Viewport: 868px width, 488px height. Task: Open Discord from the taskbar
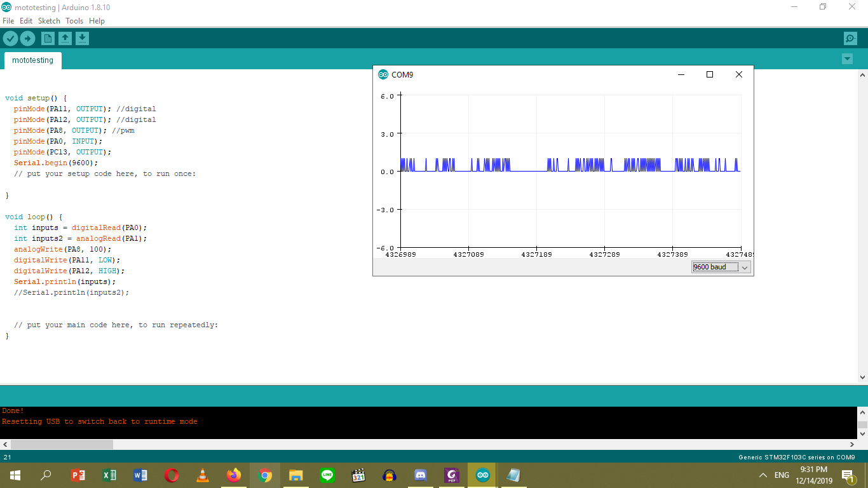[x=421, y=475]
